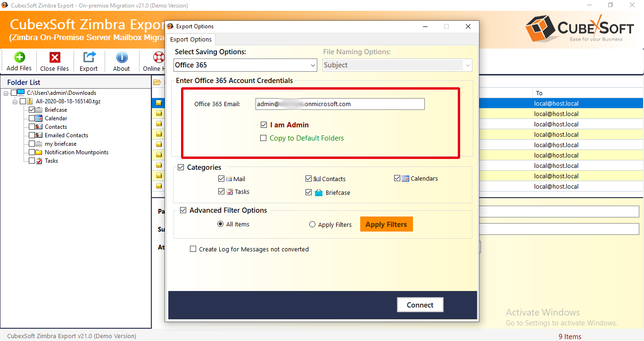
Task: Click the Add Files toolbar icon
Action: [19, 58]
